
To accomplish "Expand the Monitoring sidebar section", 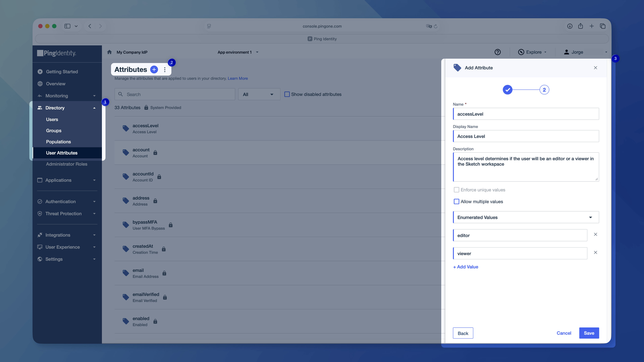I will 67,96.
